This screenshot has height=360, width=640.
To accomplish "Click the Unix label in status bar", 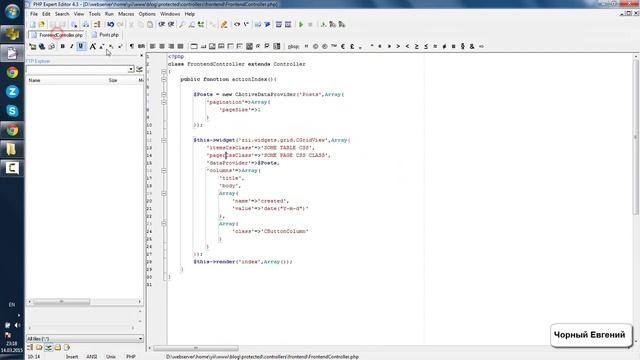I will (111, 357).
